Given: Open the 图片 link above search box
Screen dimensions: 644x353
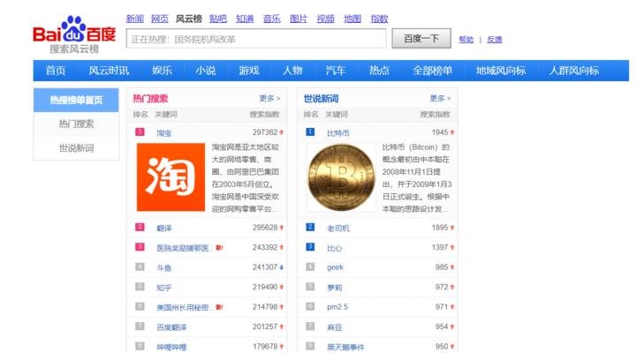Looking at the screenshot, I should [299, 19].
